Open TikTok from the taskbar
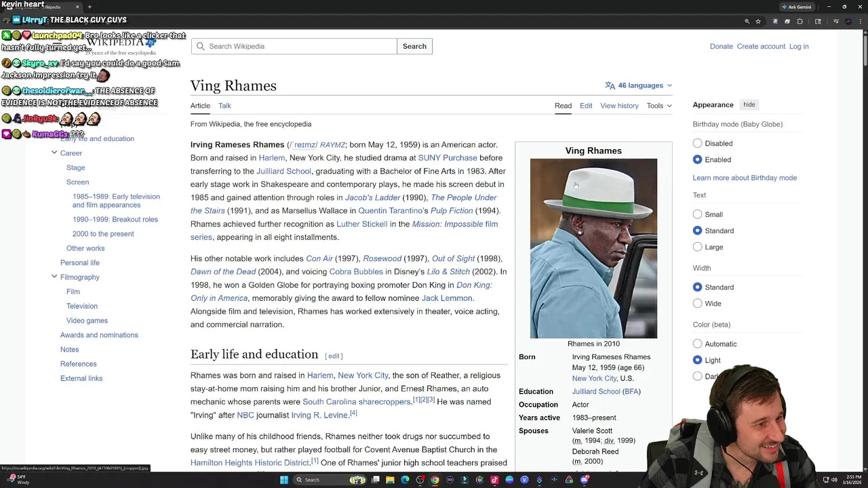The image size is (868, 488). pos(494,480)
